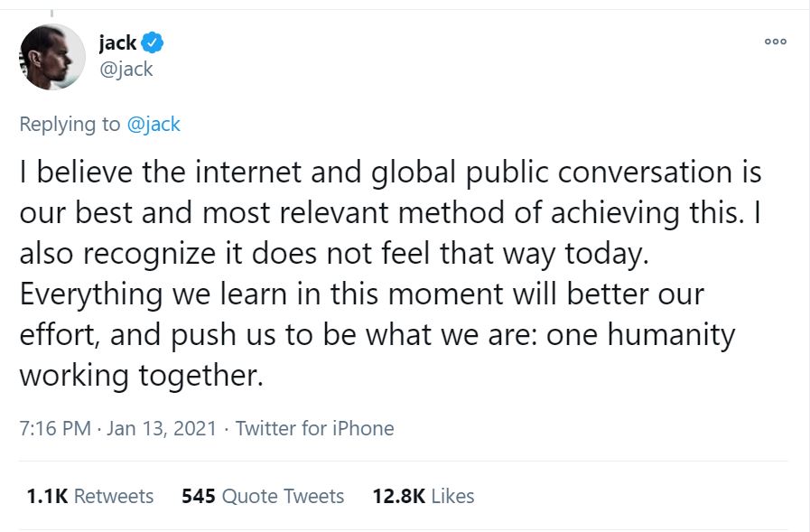Click the closing words "working together."
Screen dimensions: 810x532
coord(141,375)
